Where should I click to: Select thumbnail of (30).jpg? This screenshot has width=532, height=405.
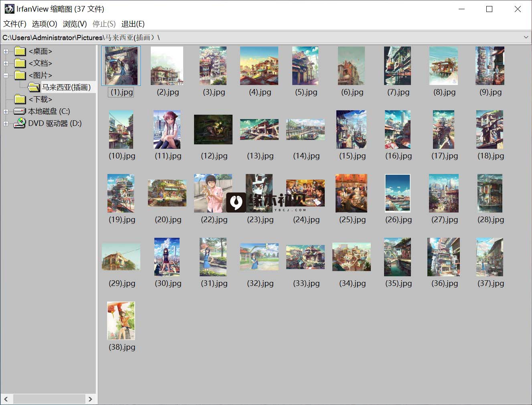[x=167, y=257]
